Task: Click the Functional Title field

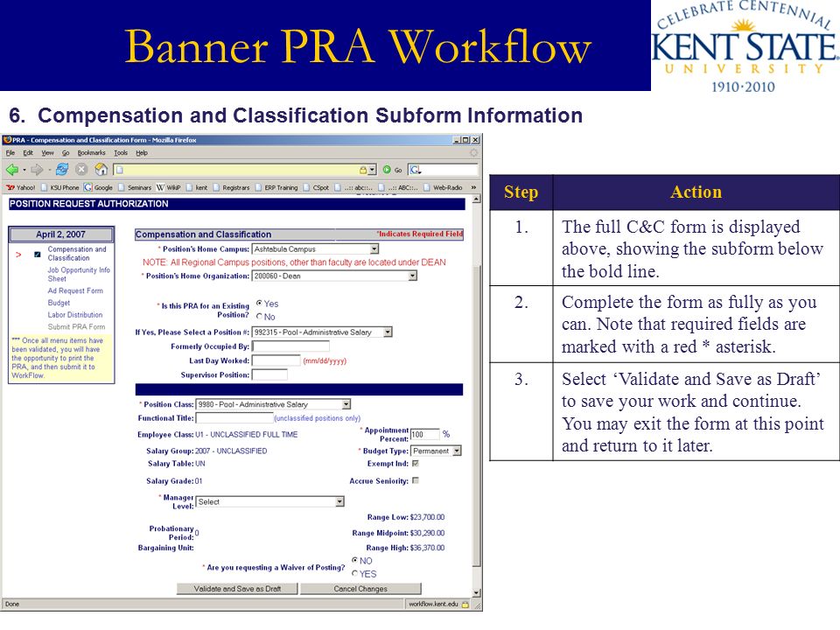Action: click(234, 418)
